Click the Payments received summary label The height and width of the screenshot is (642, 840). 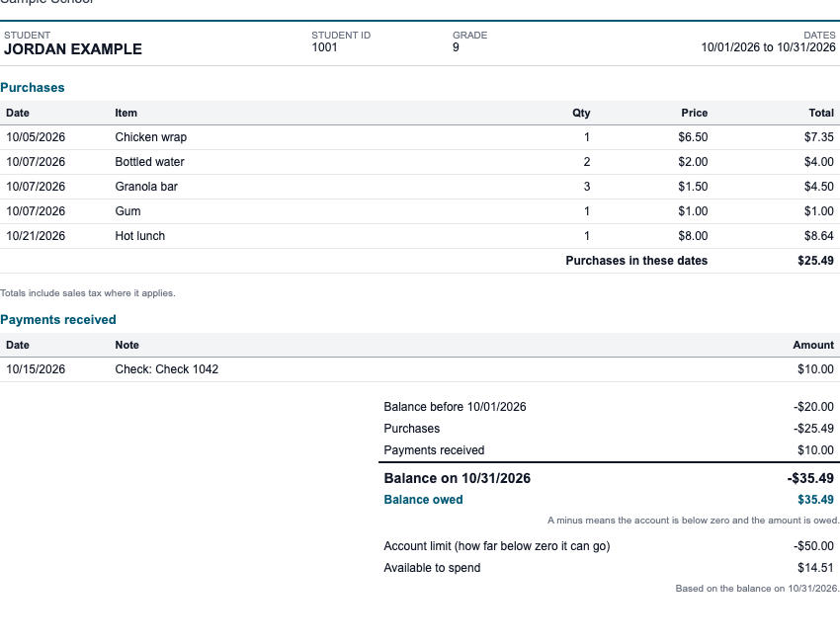point(434,450)
